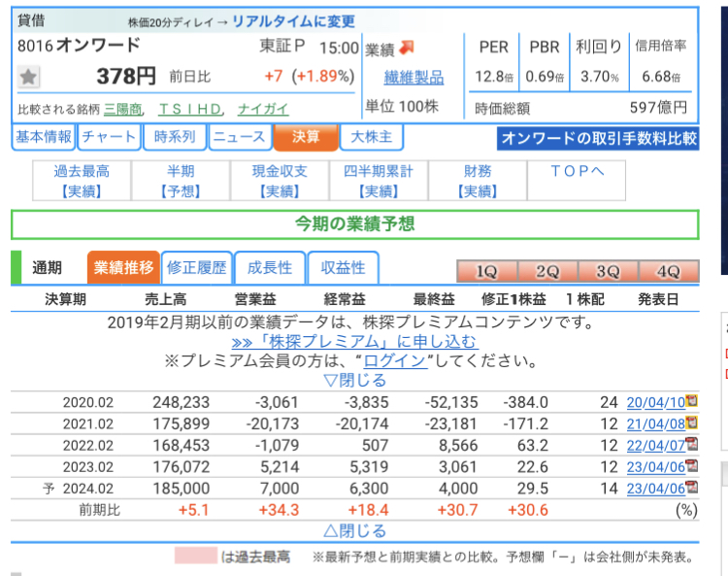Jump to 財務【実績】 section

point(478,181)
